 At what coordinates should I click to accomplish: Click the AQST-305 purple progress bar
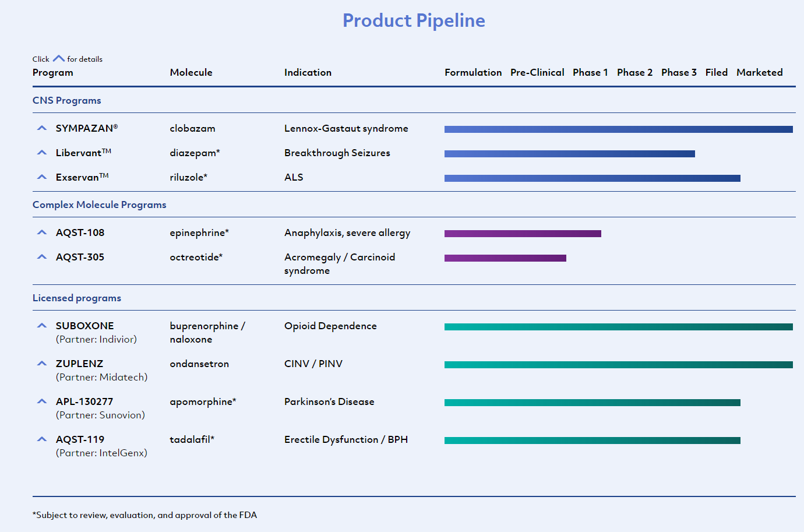click(505, 258)
